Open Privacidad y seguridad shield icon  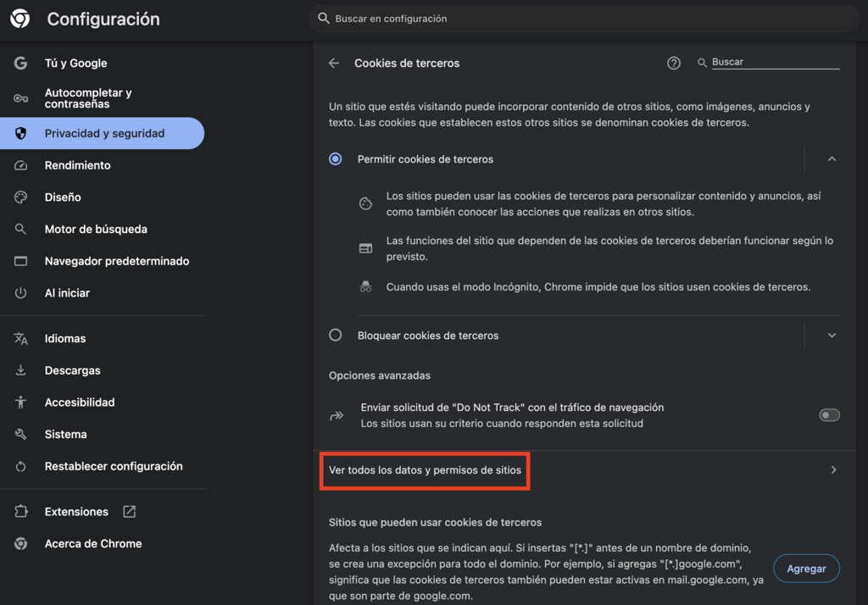point(21,133)
